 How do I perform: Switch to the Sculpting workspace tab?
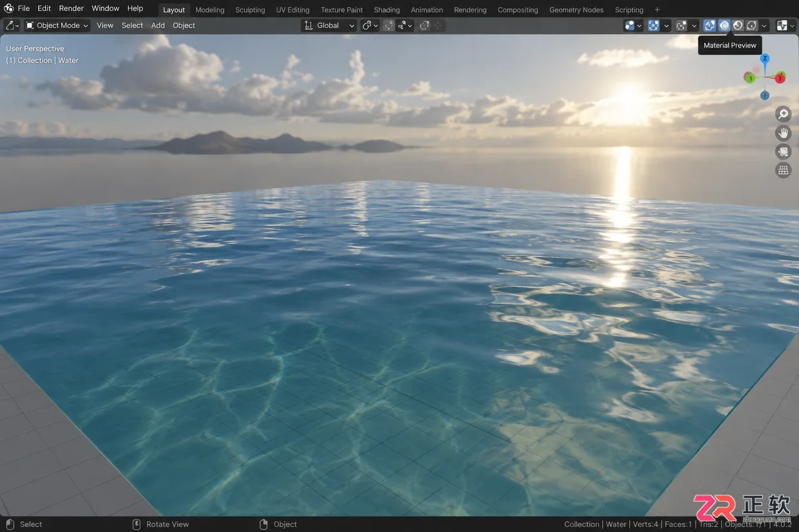(250, 10)
